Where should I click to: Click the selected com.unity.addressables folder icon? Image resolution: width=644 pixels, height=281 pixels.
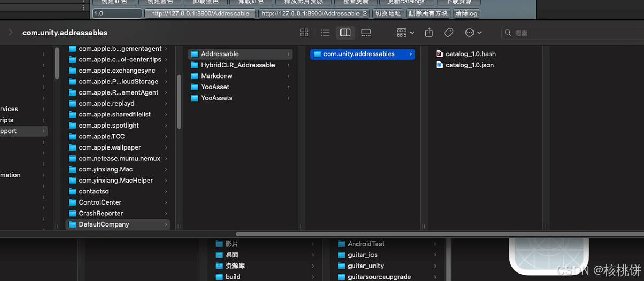[317, 54]
